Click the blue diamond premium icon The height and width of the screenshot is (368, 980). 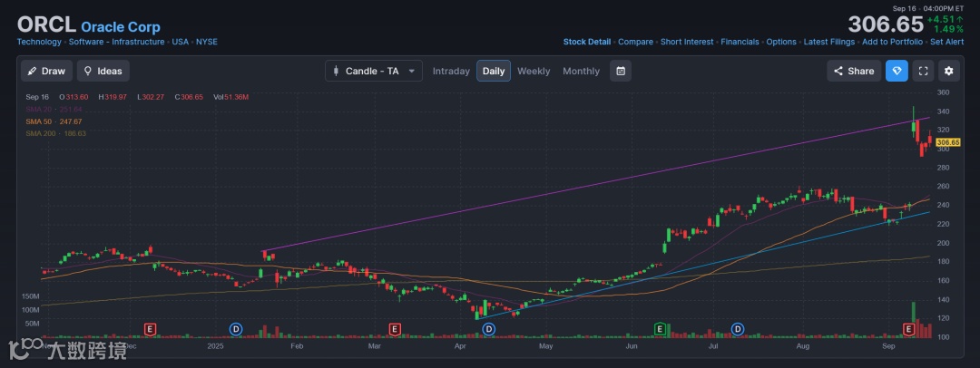pos(897,71)
